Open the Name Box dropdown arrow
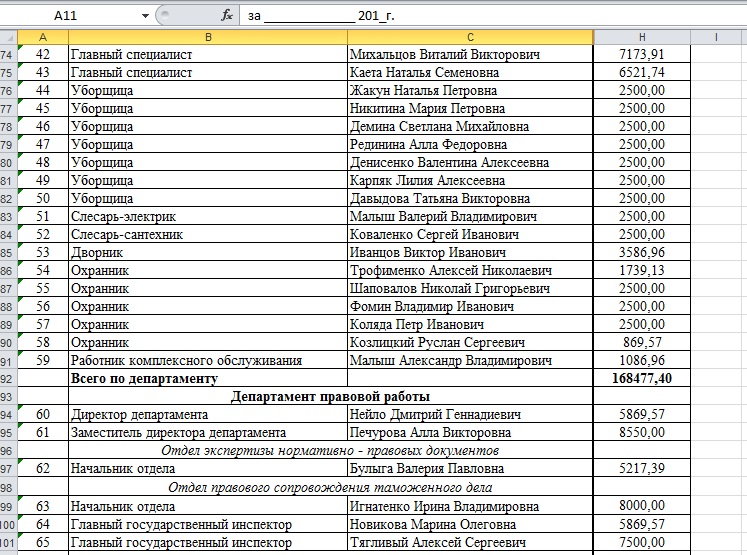The width and height of the screenshot is (747, 555). click(x=146, y=16)
